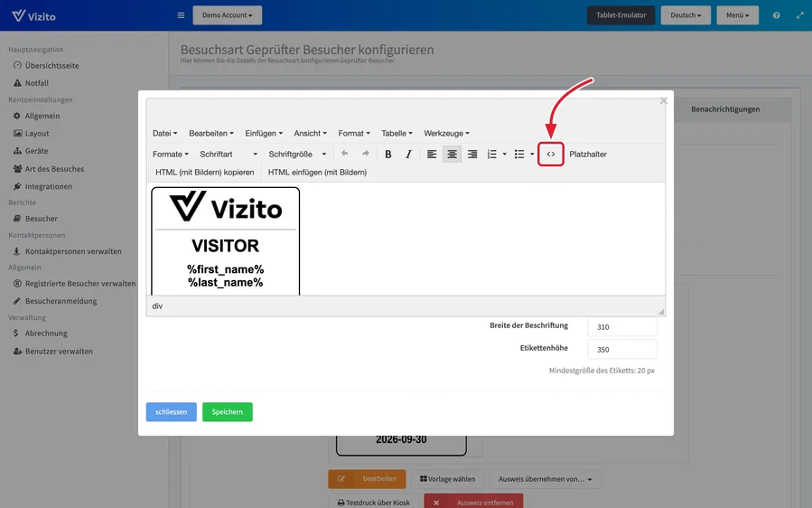
Task: Insert numbered list in editor
Action: [492, 154]
